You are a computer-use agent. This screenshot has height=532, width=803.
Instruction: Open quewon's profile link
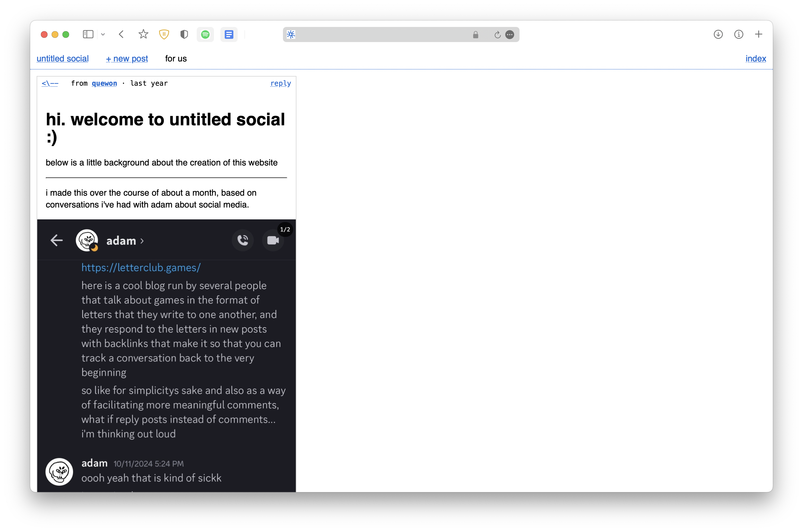point(104,83)
